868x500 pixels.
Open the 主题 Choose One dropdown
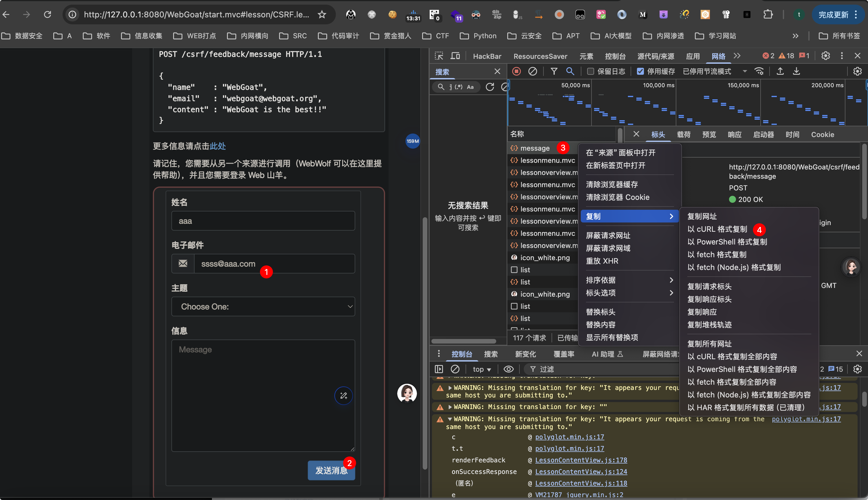point(263,306)
